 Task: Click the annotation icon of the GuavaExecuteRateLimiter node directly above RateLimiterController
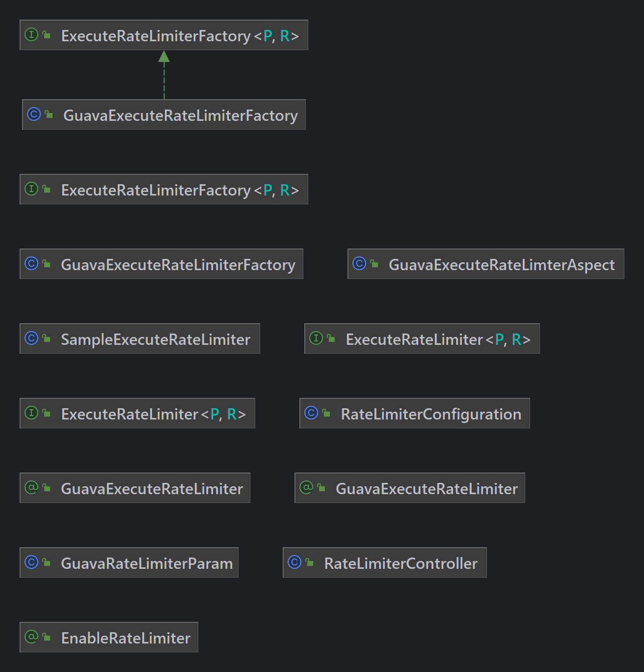306,488
